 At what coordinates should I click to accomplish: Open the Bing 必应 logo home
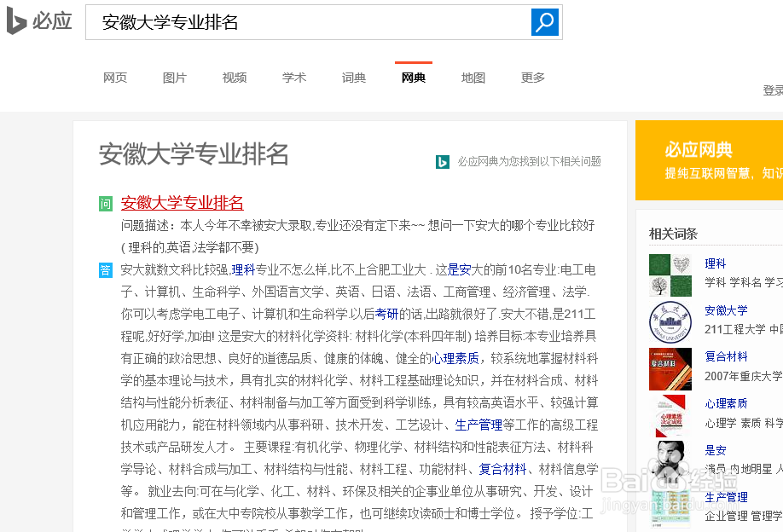[39, 21]
